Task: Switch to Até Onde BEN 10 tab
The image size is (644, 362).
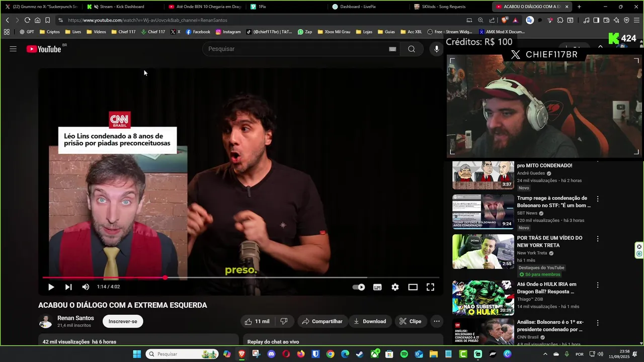Action: [x=205, y=7]
